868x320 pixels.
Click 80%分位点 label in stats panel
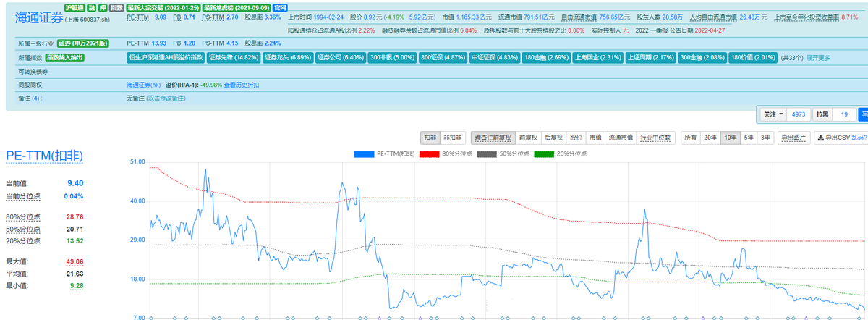pos(23,216)
